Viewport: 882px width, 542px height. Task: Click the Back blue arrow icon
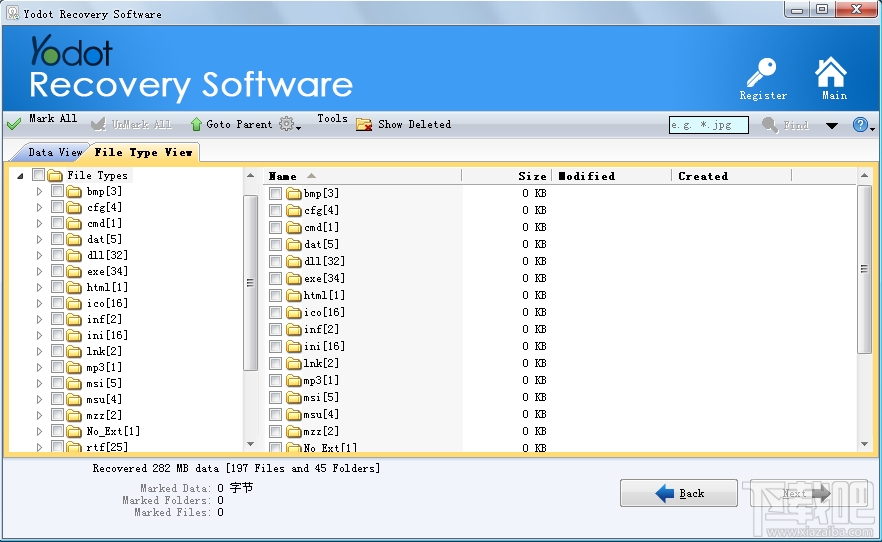(665, 493)
